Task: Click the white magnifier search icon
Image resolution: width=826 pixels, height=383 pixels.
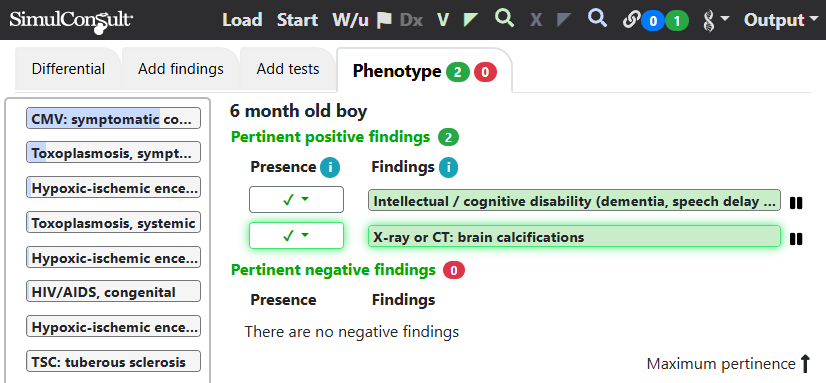Action: tap(597, 18)
